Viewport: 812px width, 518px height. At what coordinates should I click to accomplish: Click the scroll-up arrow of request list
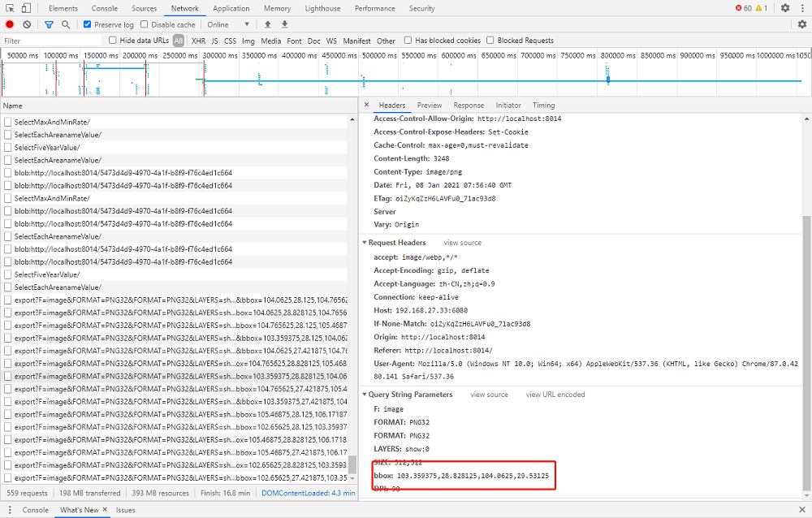pyautogui.click(x=352, y=119)
